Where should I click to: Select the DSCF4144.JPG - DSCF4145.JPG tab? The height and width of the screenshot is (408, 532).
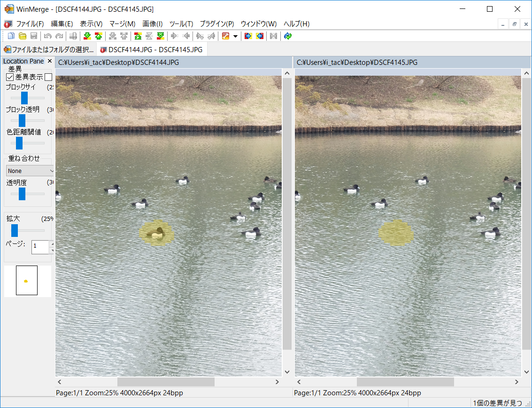151,50
